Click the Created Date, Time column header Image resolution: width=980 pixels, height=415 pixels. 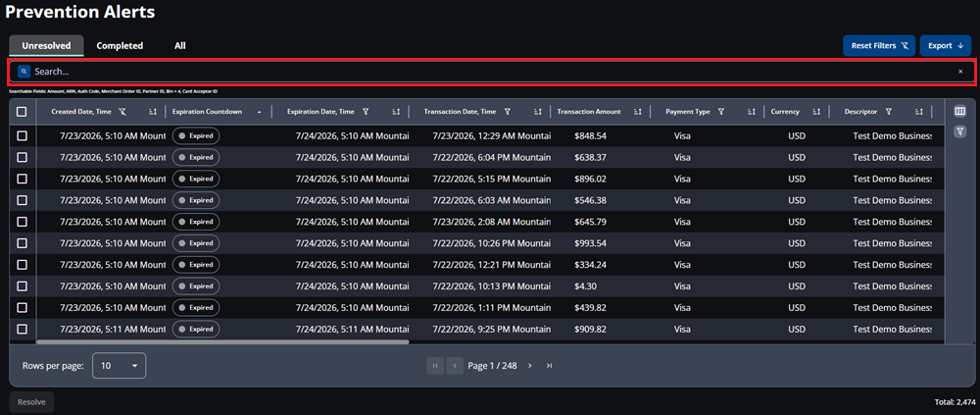(x=80, y=112)
